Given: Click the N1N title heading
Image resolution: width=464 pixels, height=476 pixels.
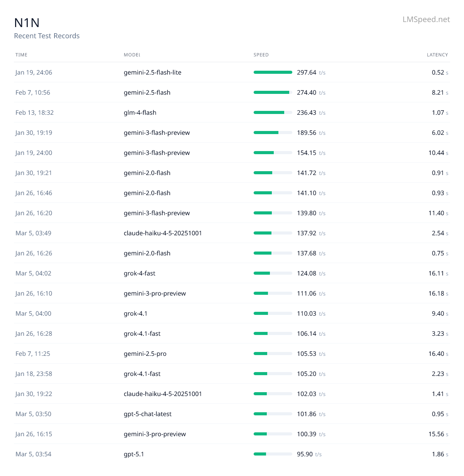Looking at the screenshot, I should [27, 23].
